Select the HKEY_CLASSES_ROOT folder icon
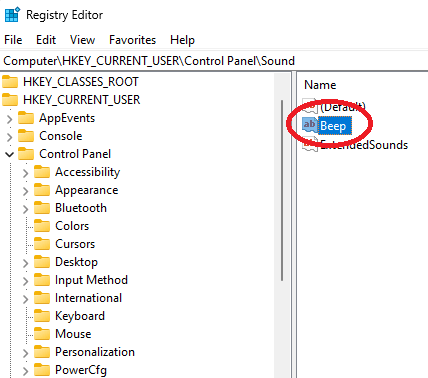The width and height of the screenshot is (428, 378). pos(10,81)
